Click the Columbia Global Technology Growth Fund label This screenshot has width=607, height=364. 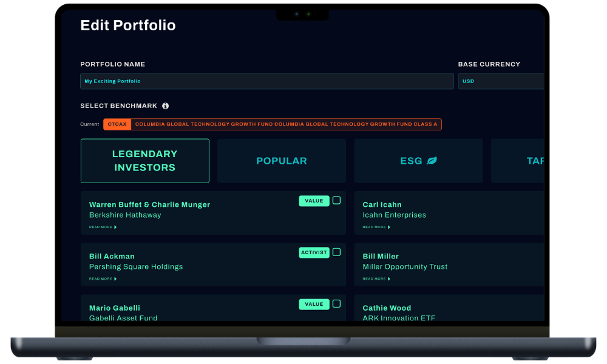tap(286, 124)
